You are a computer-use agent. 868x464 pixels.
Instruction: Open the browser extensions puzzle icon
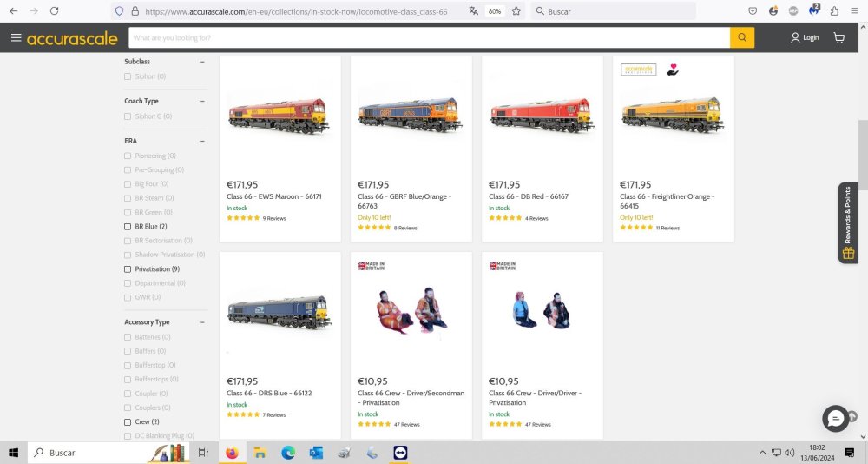(834, 11)
